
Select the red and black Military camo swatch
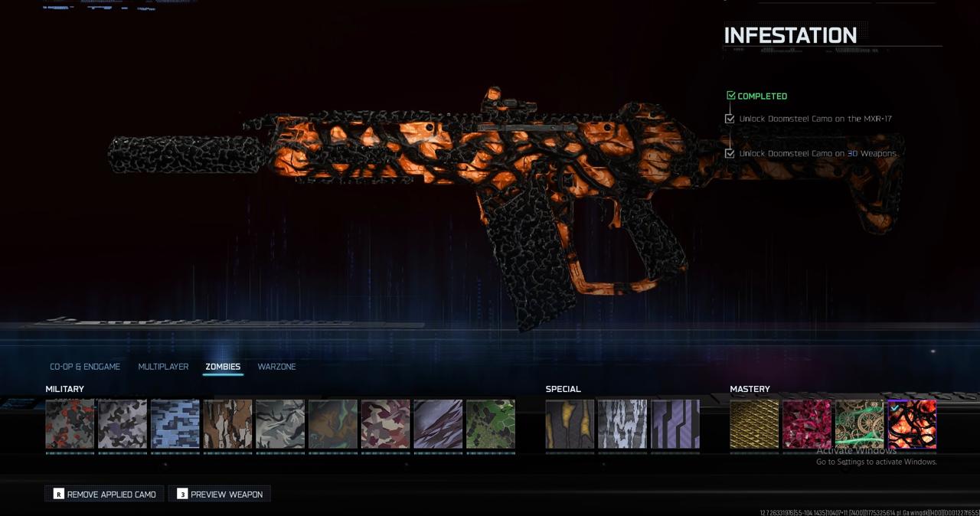click(70, 424)
